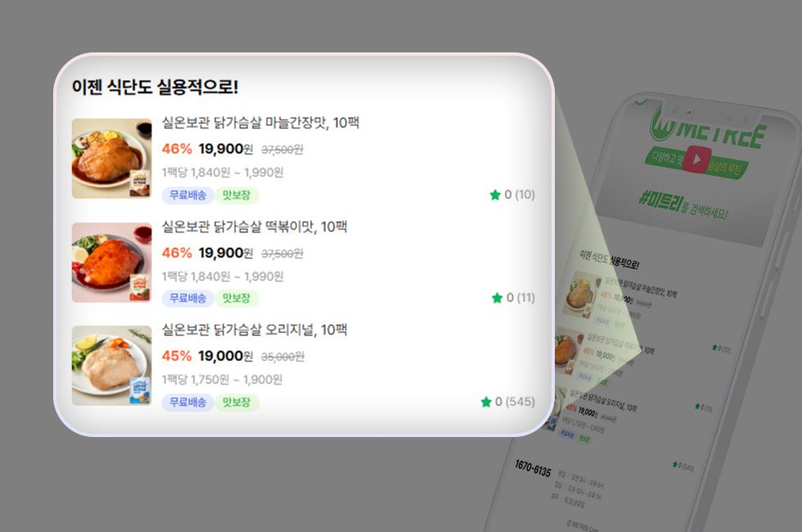Open the garlic soy chicken breast thumbnail
This screenshot has width=802, height=532.
click(111, 159)
